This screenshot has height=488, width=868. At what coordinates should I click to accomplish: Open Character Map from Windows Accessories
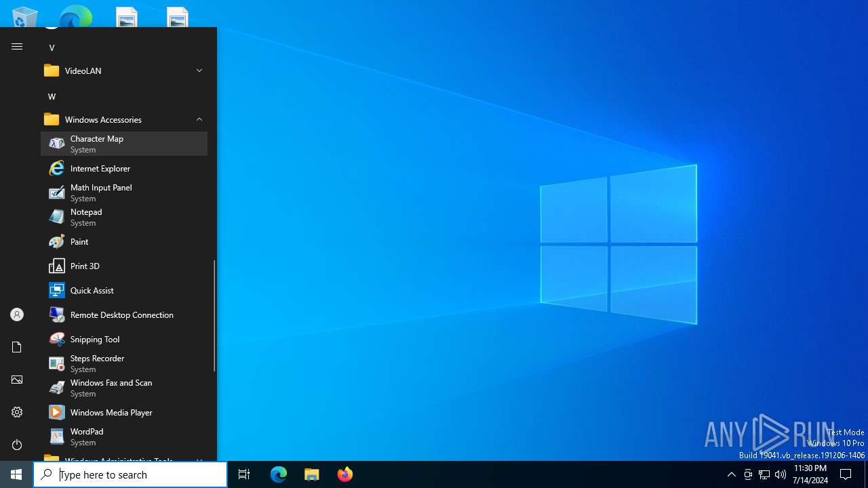(124, 144)
